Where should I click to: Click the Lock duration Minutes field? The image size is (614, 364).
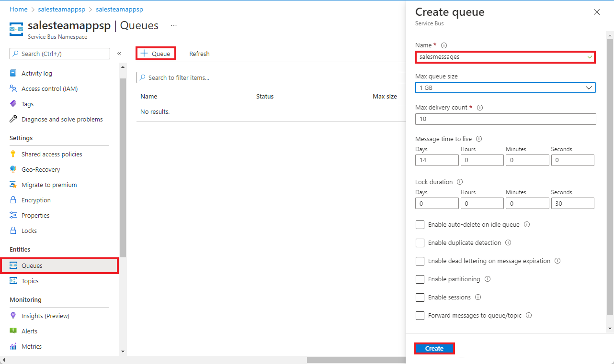tap(527, 203)
